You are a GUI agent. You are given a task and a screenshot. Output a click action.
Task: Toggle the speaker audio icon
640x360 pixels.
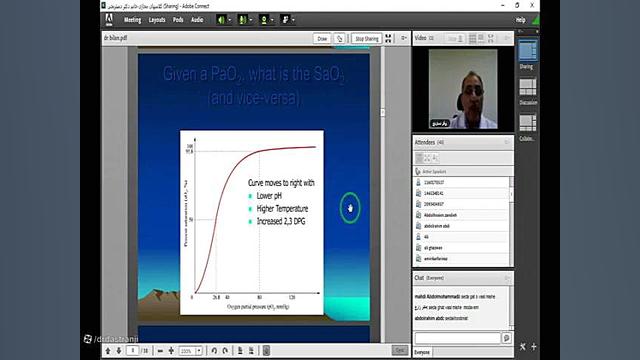[221, 20]
